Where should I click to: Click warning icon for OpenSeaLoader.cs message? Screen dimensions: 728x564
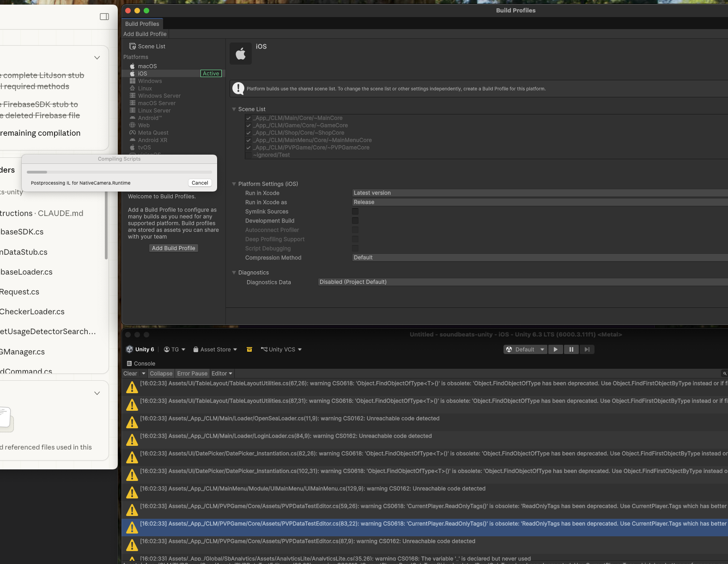pyautogui.click(x=132, y=422)
